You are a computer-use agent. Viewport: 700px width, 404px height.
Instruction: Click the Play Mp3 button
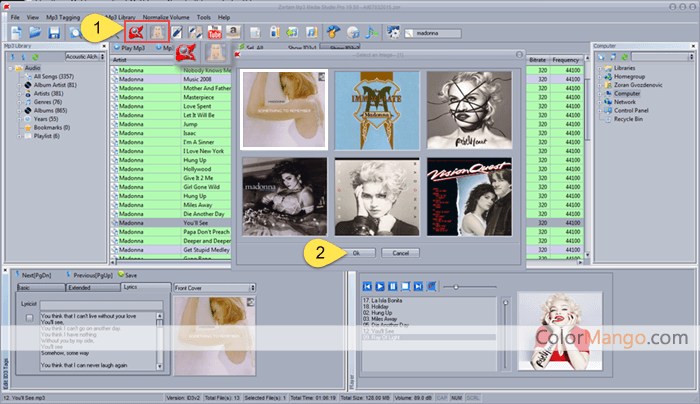pyautogui.click(x=129, y=48)
